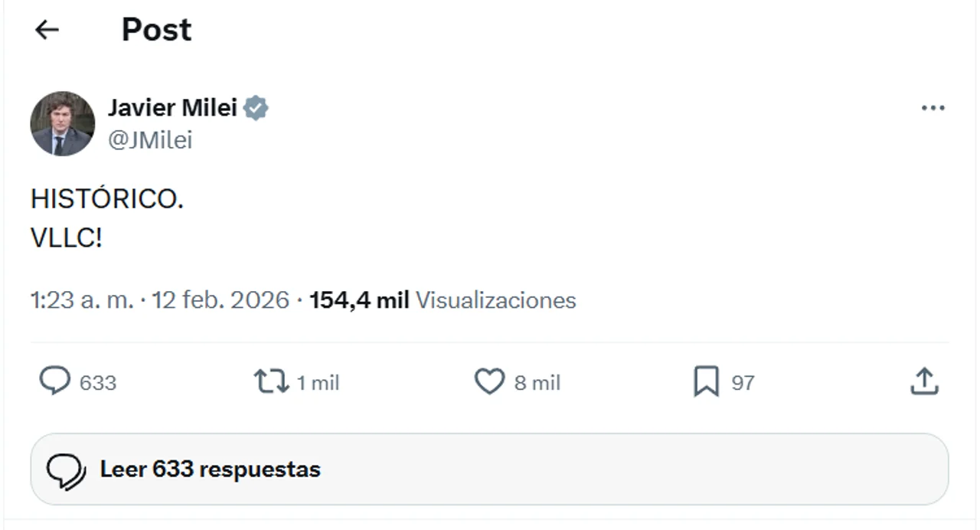
Task: Open the 154,4 mil Visualizaciones link
Action: pyautogui.click(x=443, y=300)
